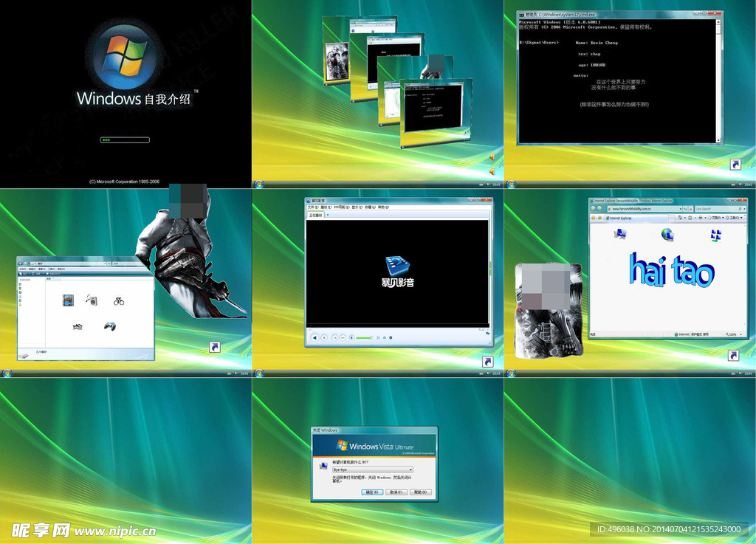Open the Favorites star in Internet Explorer
756x544 pixels.
pyautogui.click(x=593, y=218)
